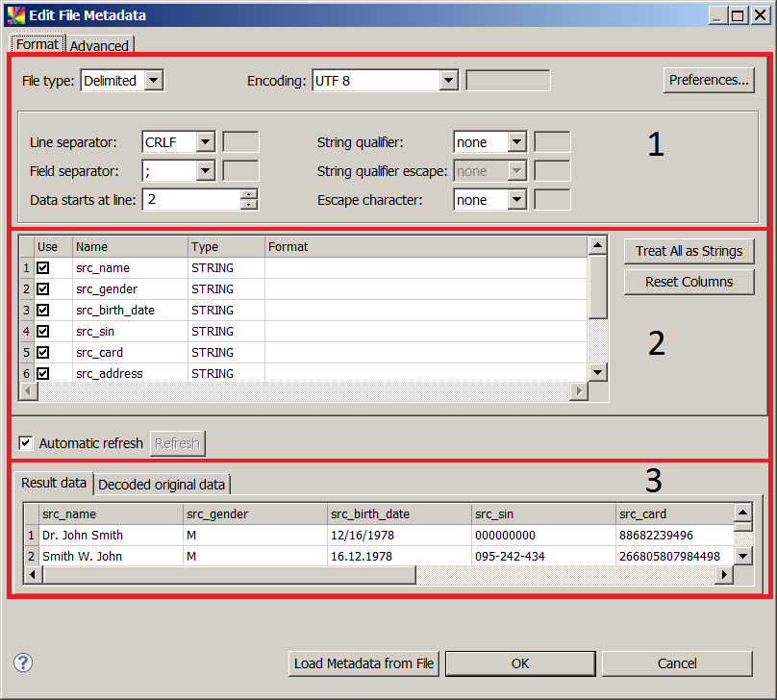Screen dimensions: 777x700
Task: Open the Encoding dropdown showing UTF 8
Action: pos(449,81)
